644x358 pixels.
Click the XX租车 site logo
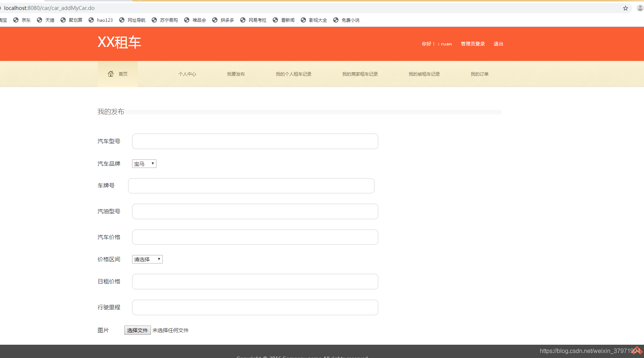click(x=119, y=42)
